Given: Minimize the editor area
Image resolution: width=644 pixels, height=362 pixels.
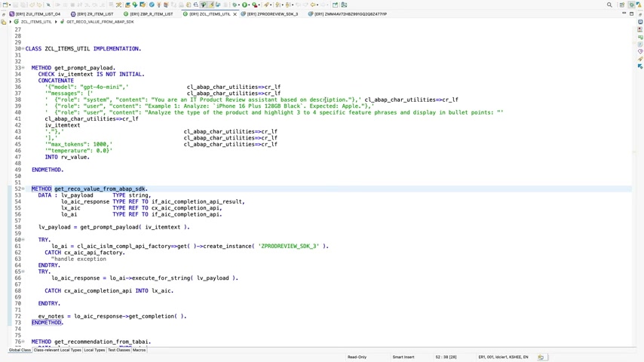Looking at the screenshot, I should point(624,13).
